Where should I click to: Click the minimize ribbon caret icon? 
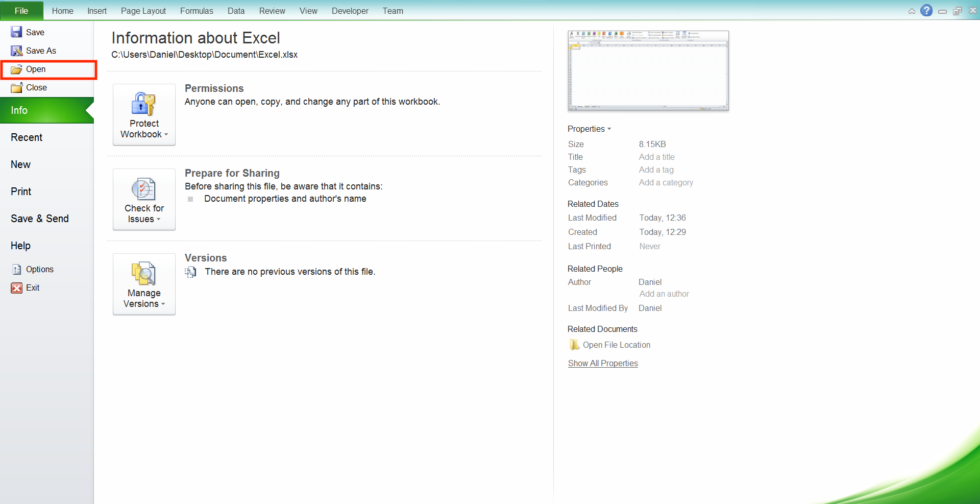(x=912, y=11)
